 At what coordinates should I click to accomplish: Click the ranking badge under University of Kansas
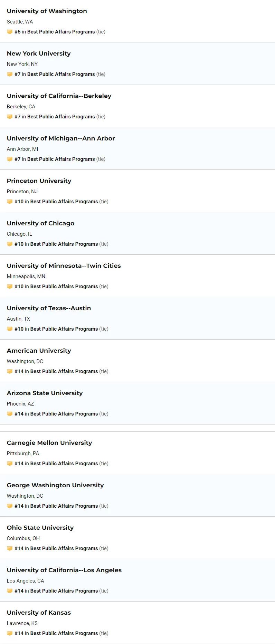(x=10, y=633)
